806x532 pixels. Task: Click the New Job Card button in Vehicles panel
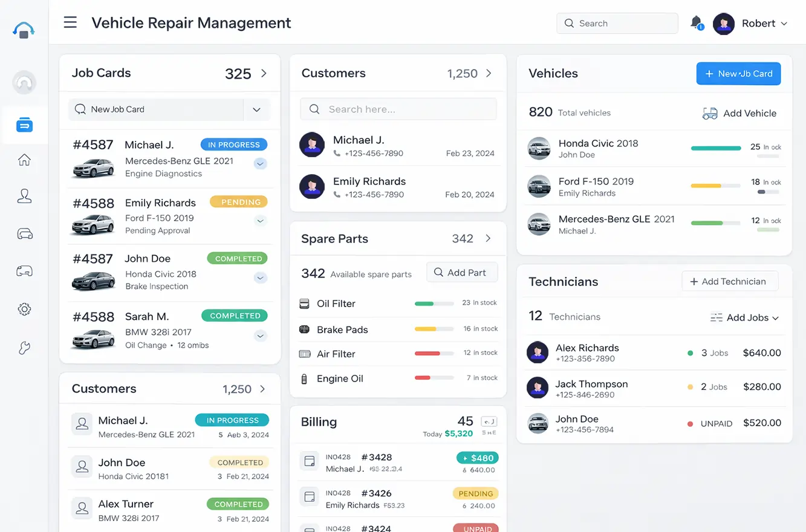coord(738,73)
